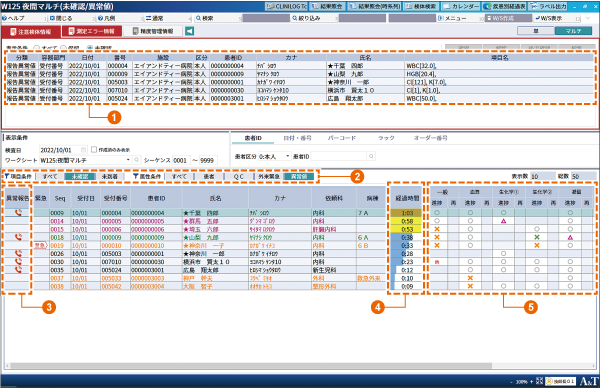Click the pink triangle in 0:58 row
Image resolution: width=600 pixels, height=388 pixels.
(504, 221)
